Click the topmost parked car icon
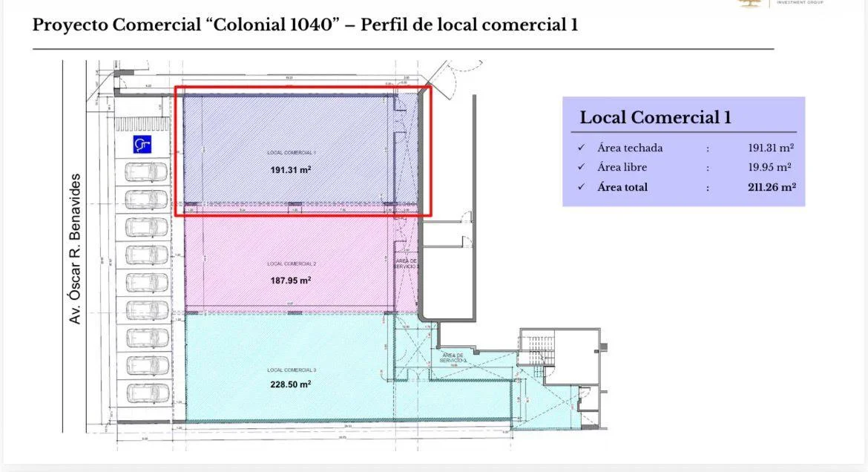The image size is (868, 472). click(146, 172)
